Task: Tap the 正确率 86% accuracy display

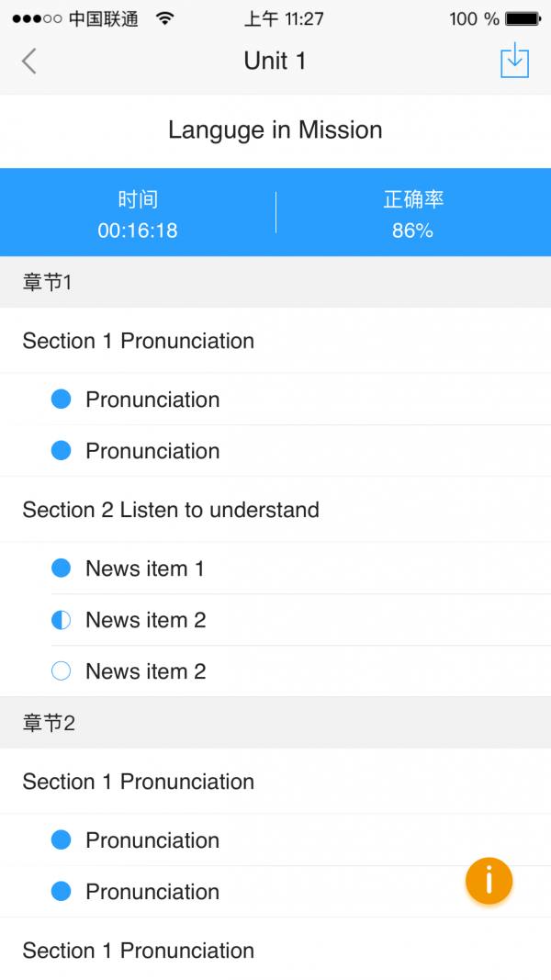Action: click(412, 212)
